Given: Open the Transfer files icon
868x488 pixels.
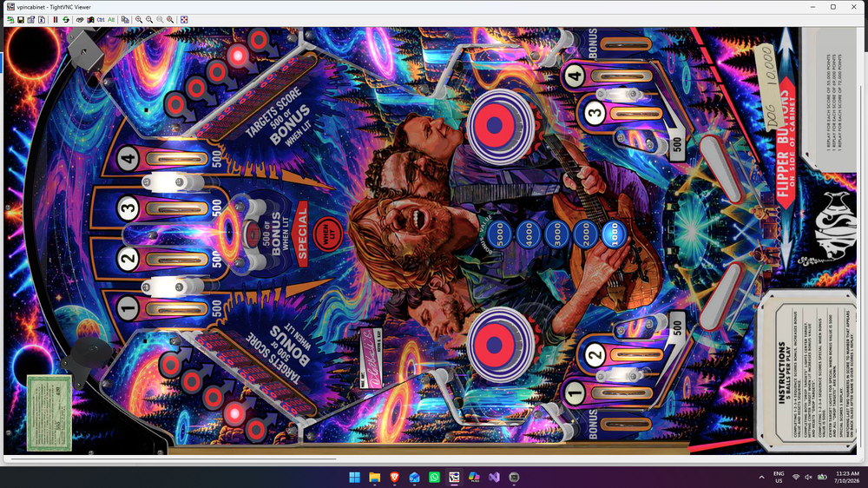Looking at the screenshot, I should coord(125,19).
